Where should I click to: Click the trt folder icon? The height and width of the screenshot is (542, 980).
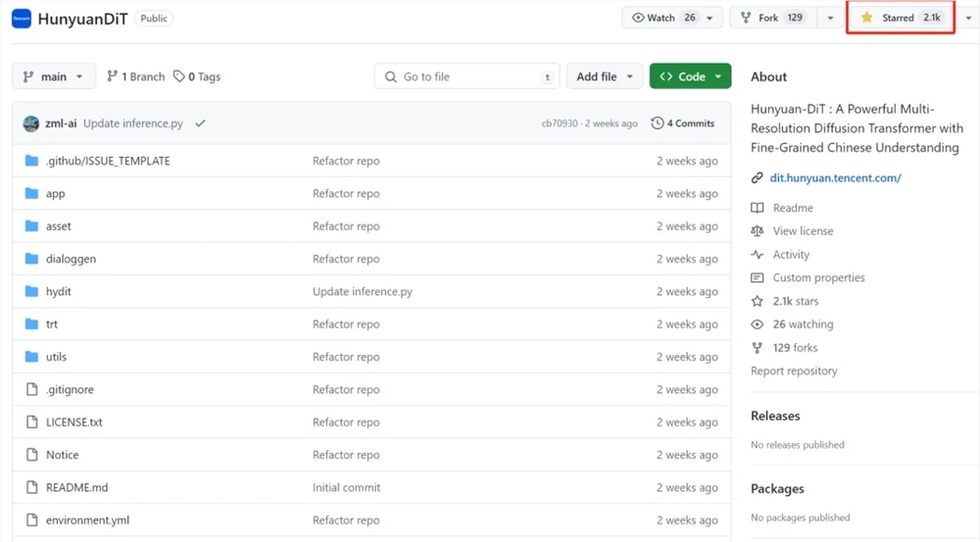tap(31, 323)
